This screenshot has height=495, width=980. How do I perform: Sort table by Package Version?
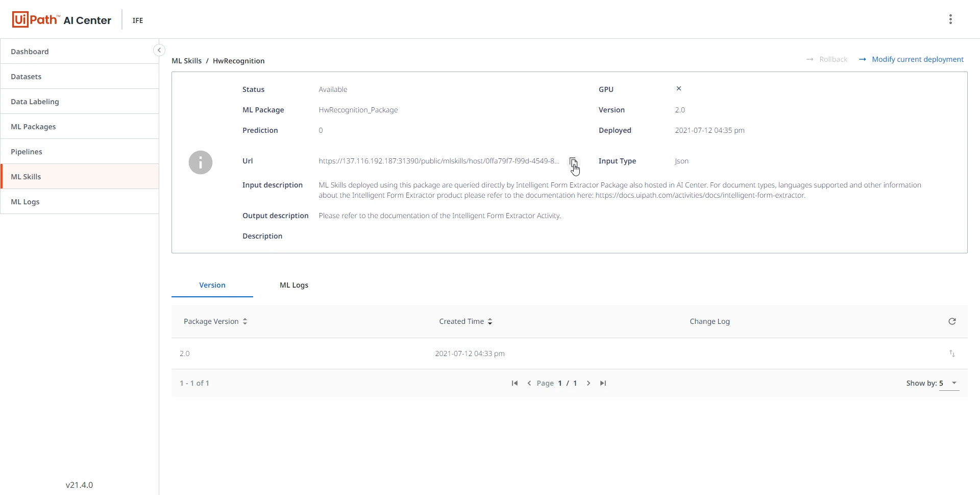215,321
